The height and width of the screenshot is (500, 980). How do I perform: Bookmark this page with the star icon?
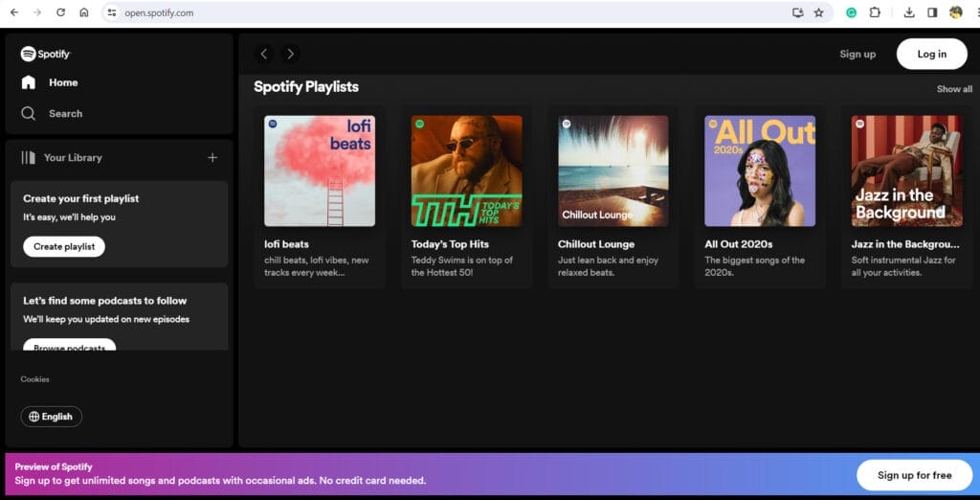pos(819,12)
